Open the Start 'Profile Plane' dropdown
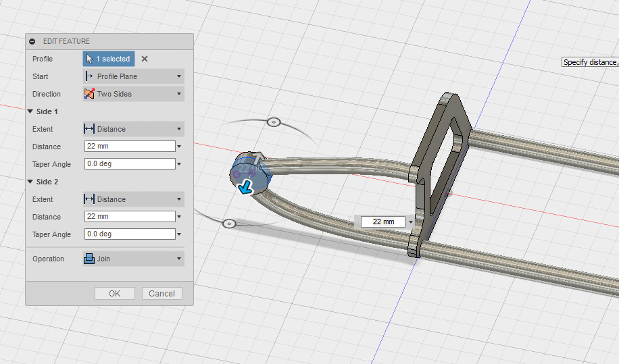 pos(133,76)
